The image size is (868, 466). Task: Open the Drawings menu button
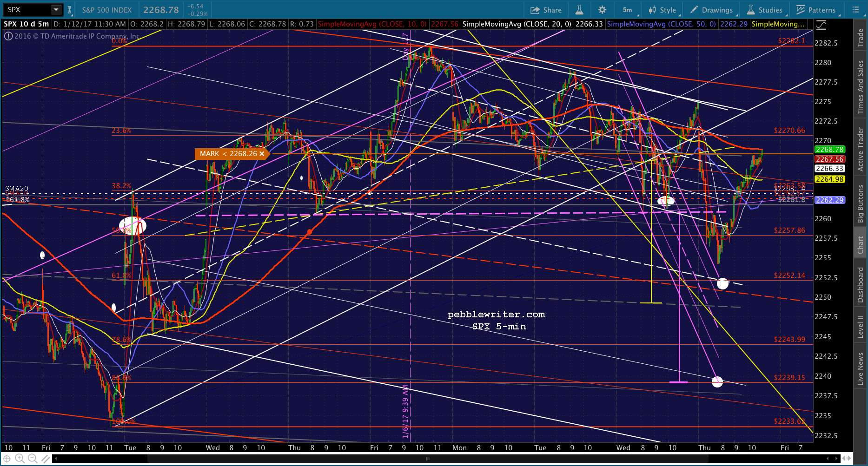click(x=711, y=10)
